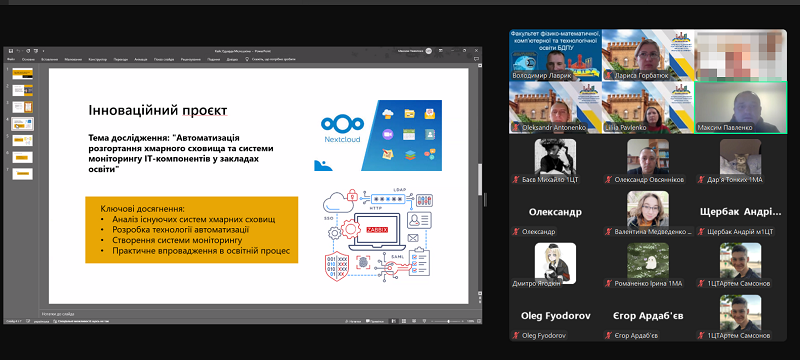This screenshot has height=360, width=800.
Task: Open the Переходи ribbon tab
Action: point(121,60)
